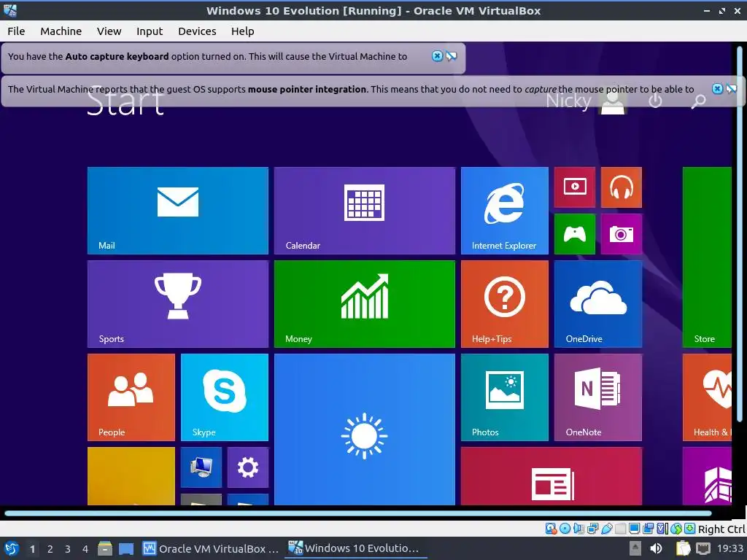Open the Video tile
This screenshot has height=560, width=747.
point(575,187)
